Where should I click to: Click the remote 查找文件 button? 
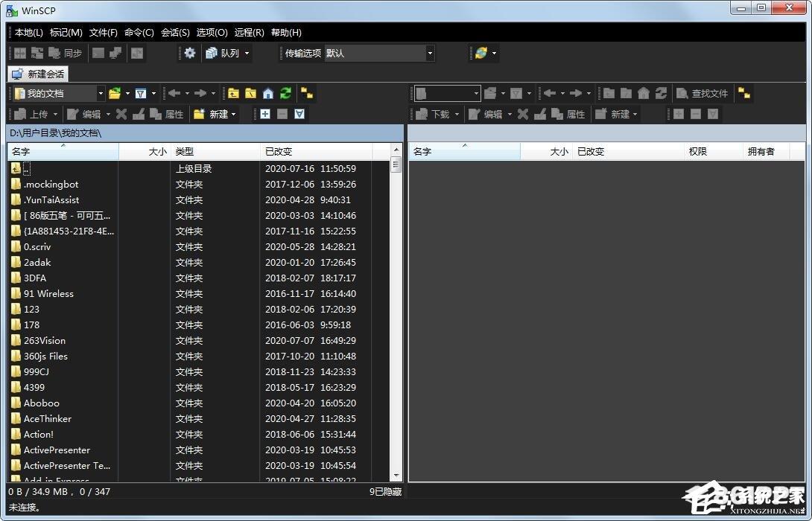pyautogui.click(x=702, y=93)
